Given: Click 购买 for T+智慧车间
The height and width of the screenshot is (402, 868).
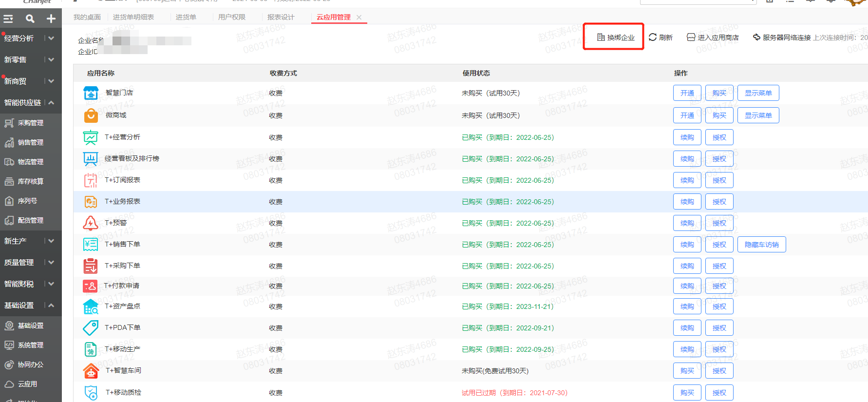Looking at the screenshot, I should click(687, 371).
